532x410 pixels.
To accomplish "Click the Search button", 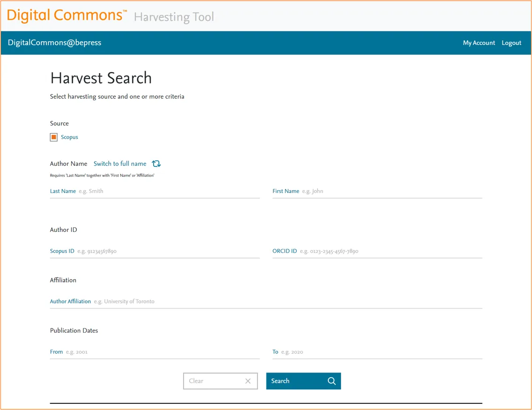I will (303, 381).
